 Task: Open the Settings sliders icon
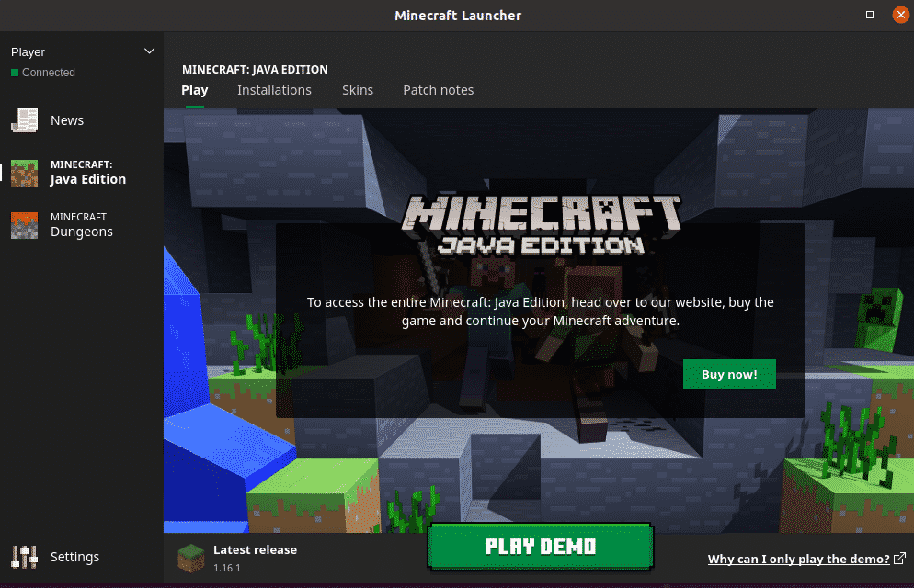25,557
